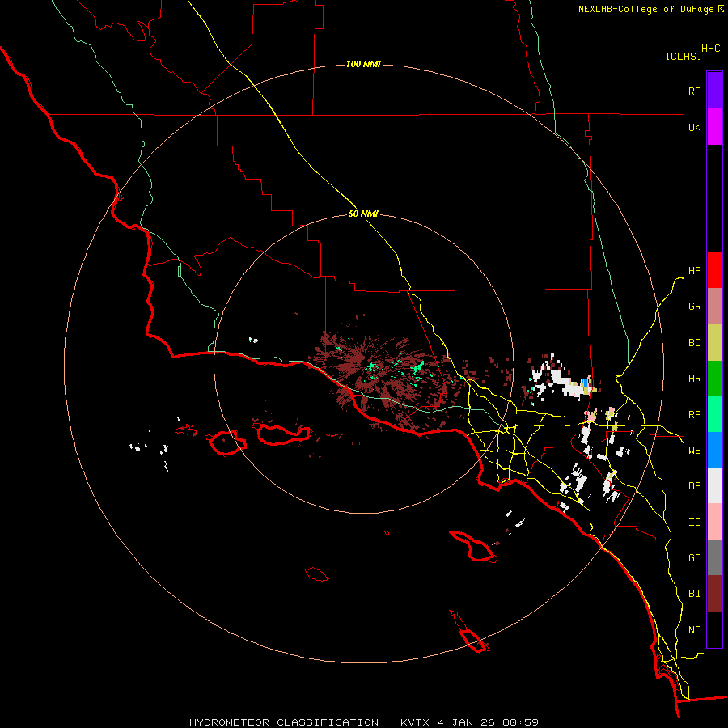The height and width of the screenshot is (728, 728).
Task: Click the HHC product code label
Action: pos(711,49)
